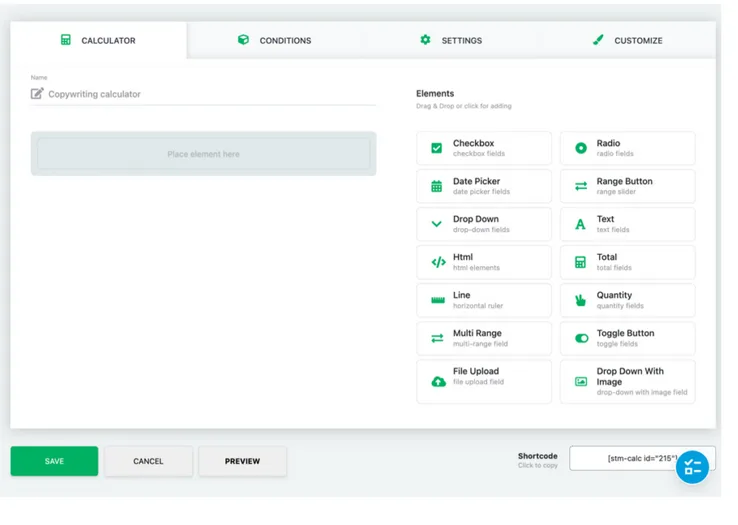The height and width of the screenshot is (525, 738).
Task: Click the Line ruler icon
Action: tap(438, 300)
